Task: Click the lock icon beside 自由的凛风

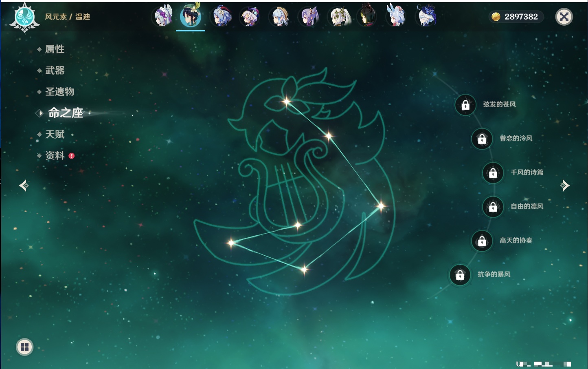Action: click(x=493, y=207)
